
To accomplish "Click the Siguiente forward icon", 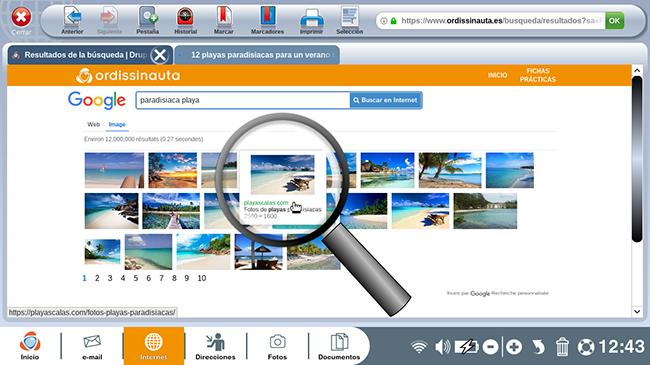I will (109, 20).
